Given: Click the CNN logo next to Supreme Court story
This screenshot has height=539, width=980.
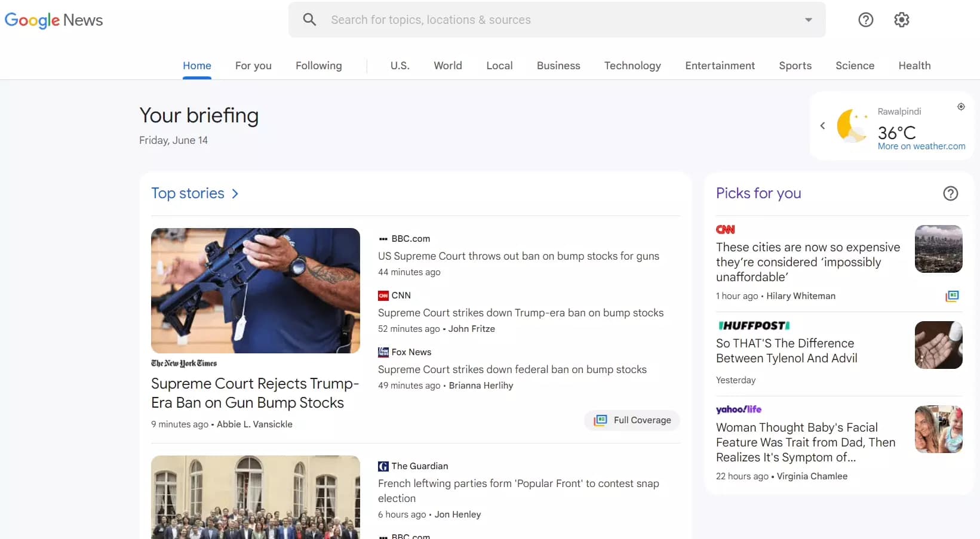Looking at the screenshot, I should coord(383,295).
